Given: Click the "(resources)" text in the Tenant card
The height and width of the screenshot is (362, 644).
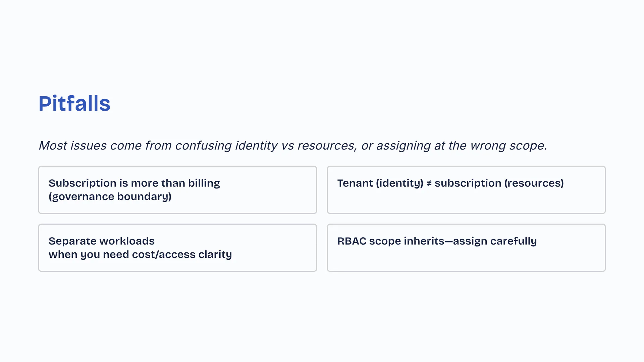Looking at the screenshot, I should pos(534,183).
